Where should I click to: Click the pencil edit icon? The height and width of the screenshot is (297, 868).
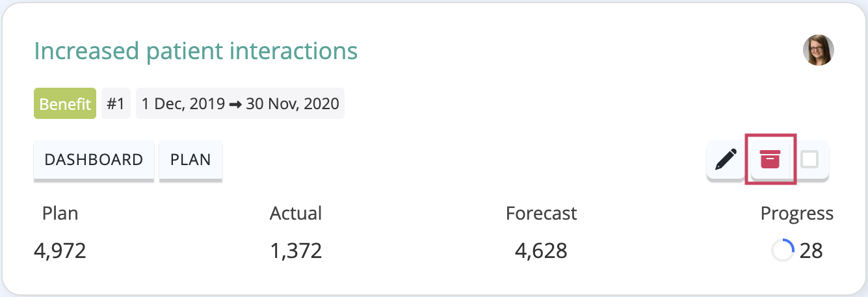726,159
